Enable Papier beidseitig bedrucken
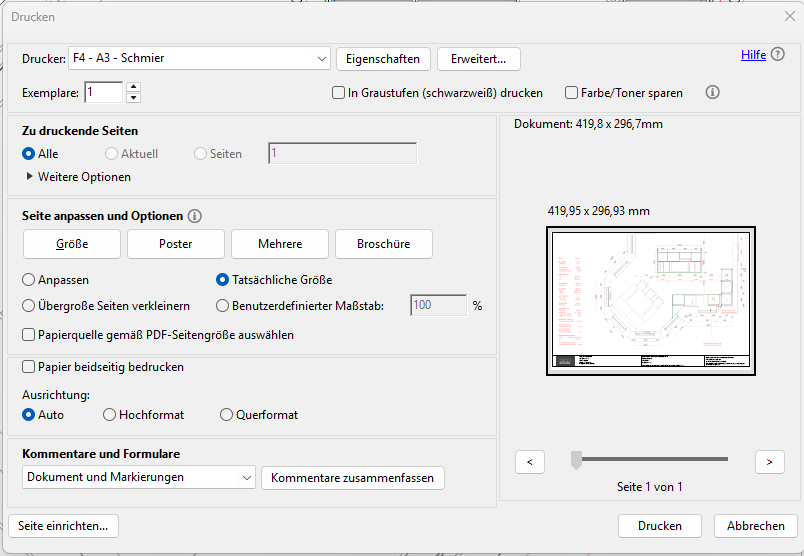This screenshot has height=556, width=804. pos(29,367)
